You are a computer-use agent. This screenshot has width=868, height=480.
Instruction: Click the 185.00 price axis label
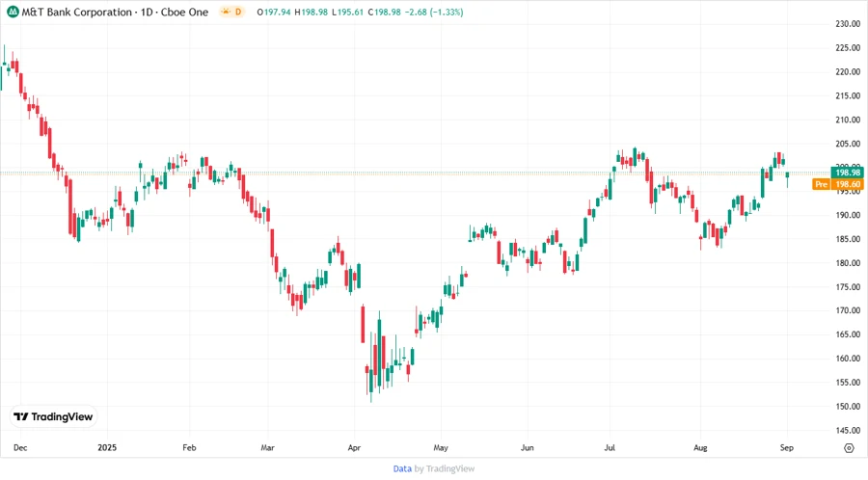(848, 239)
